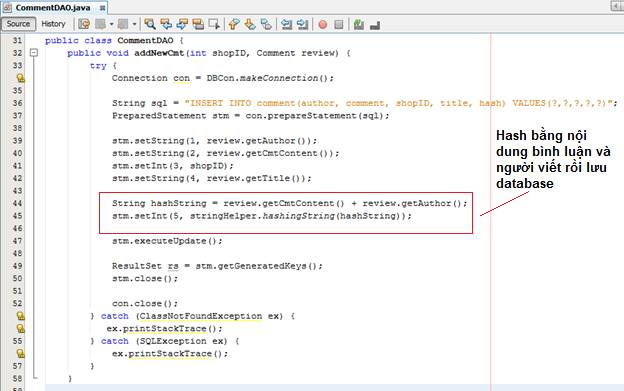Screen dimensions: 624x391
Task: Click 'SQLException' in catch clause
Action: point(173,341)
